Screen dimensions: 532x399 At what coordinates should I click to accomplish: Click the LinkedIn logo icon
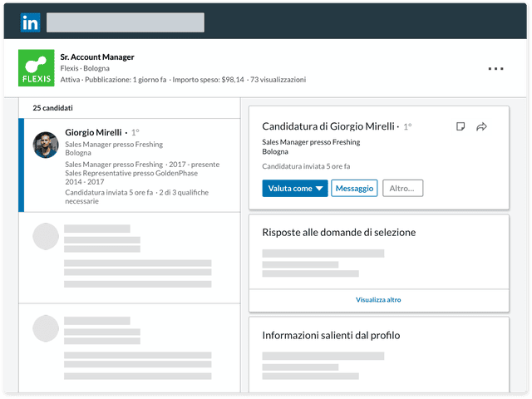tap(30, 22)
